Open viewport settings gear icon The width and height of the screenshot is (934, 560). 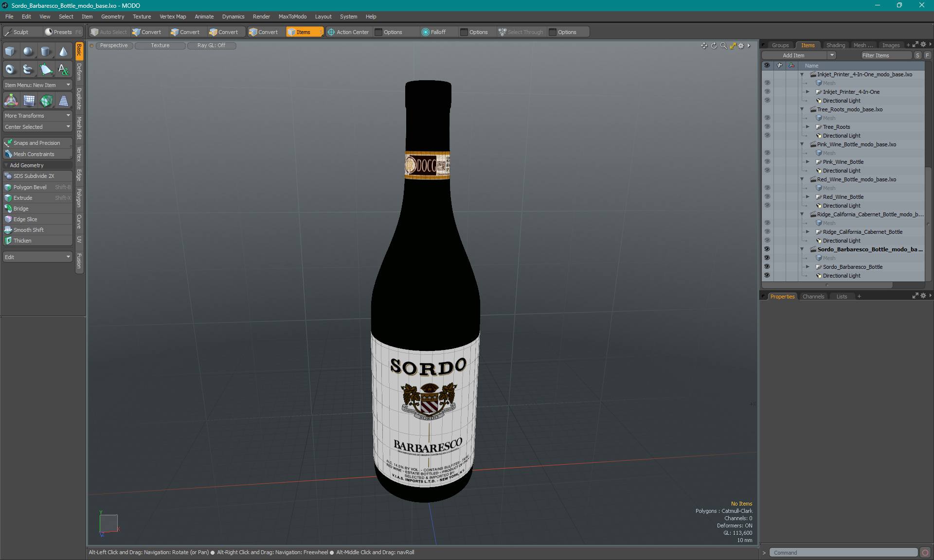(741, 46)
